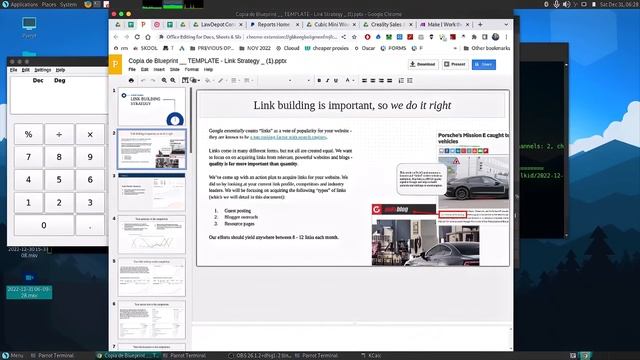Viewport: 640px width, 360px height.
Task: Open the Menu button in bottom panel
Action: pyautogui.click(x=12, y=356)
